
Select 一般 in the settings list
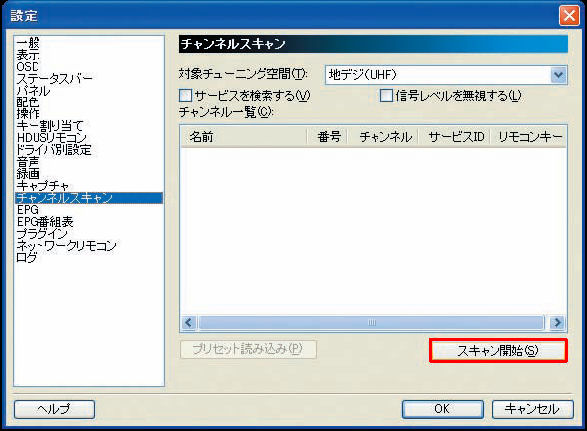point(28,43)
